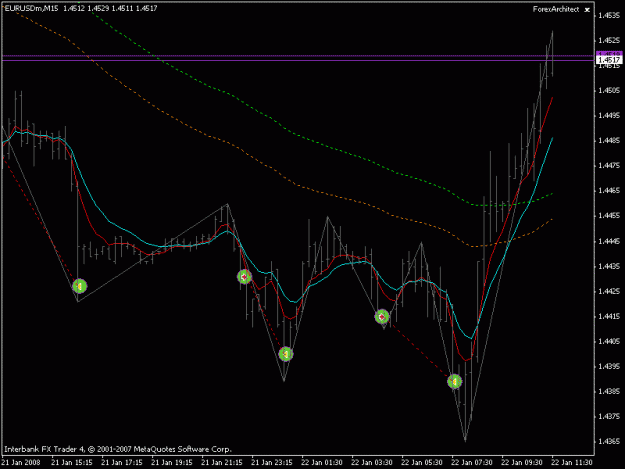The height and width of the screenshot is (469, 625).
Task: Click the 22 Jan 07:30 time axis label
Action: [x=472, y=463]
